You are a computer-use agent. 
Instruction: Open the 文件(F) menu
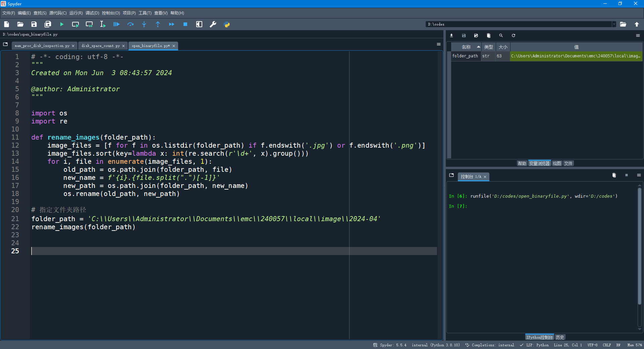tap(9, 13)
